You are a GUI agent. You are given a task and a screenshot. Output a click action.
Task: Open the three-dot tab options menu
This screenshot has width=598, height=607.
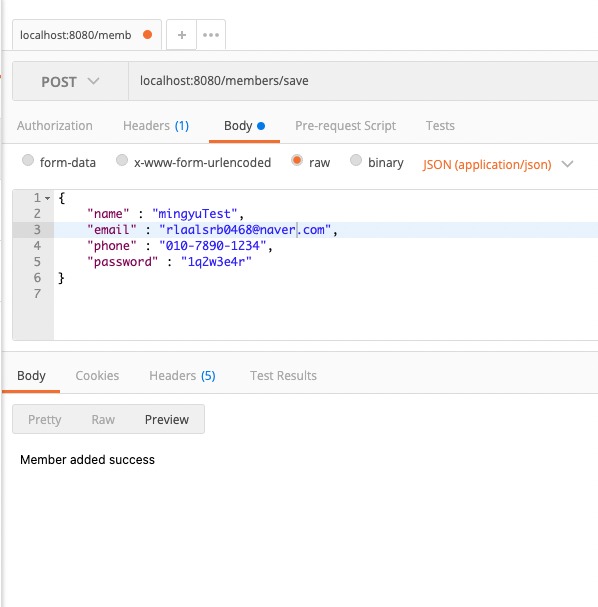point(211,35)
